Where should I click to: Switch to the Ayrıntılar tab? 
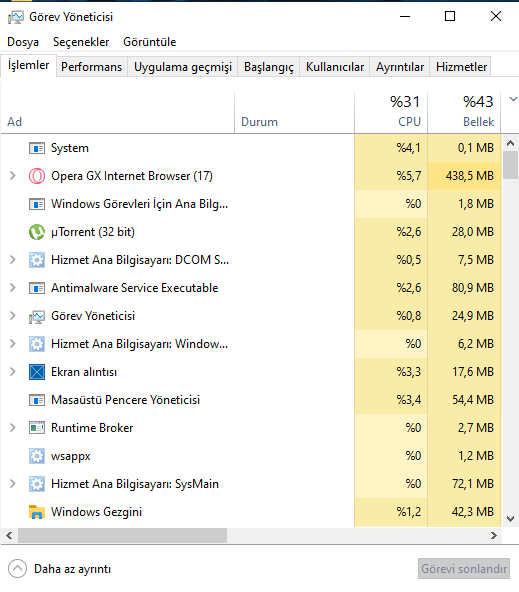(400, 67)
